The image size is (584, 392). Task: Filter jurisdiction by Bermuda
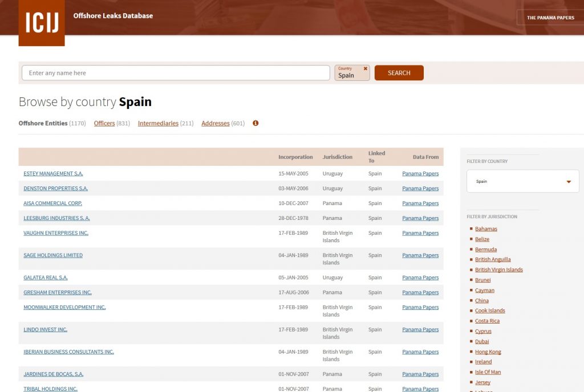point(486,249)
